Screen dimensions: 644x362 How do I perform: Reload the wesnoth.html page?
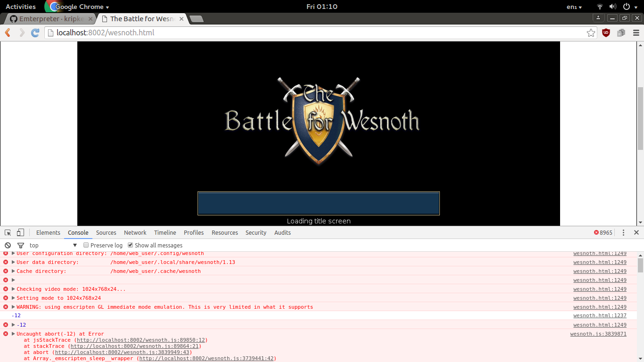[x=35, y=33]
